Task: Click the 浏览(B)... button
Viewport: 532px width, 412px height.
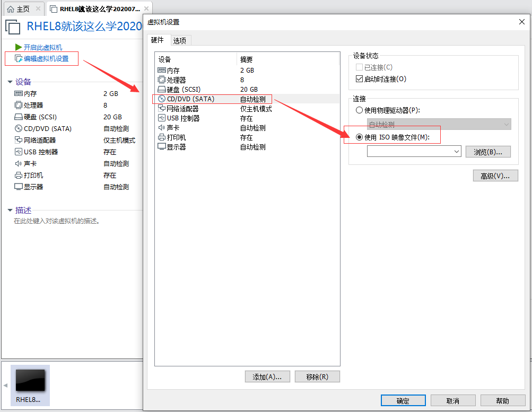Action: (x=488, y=152)
